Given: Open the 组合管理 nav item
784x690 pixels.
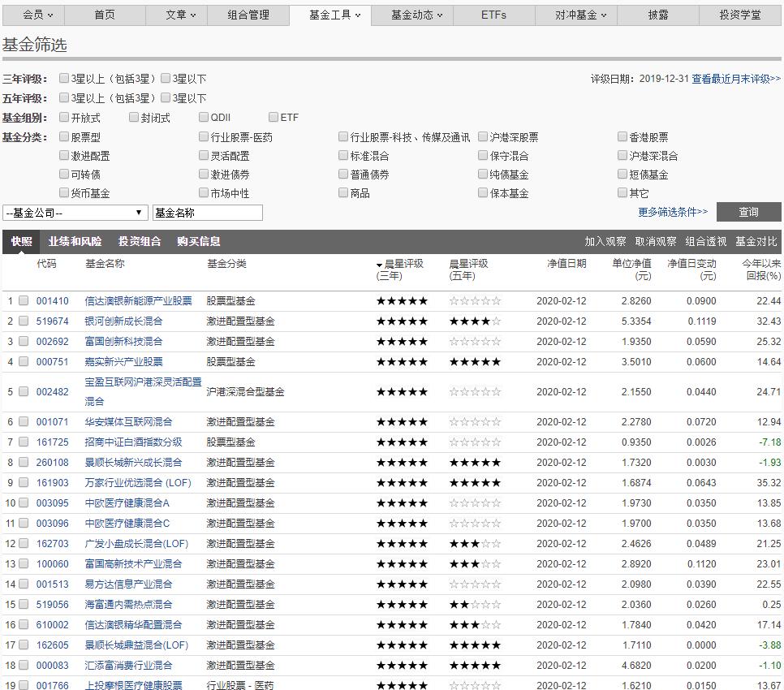Looking at the screenshot, I should pyautogui.click(x=248, y=15).
